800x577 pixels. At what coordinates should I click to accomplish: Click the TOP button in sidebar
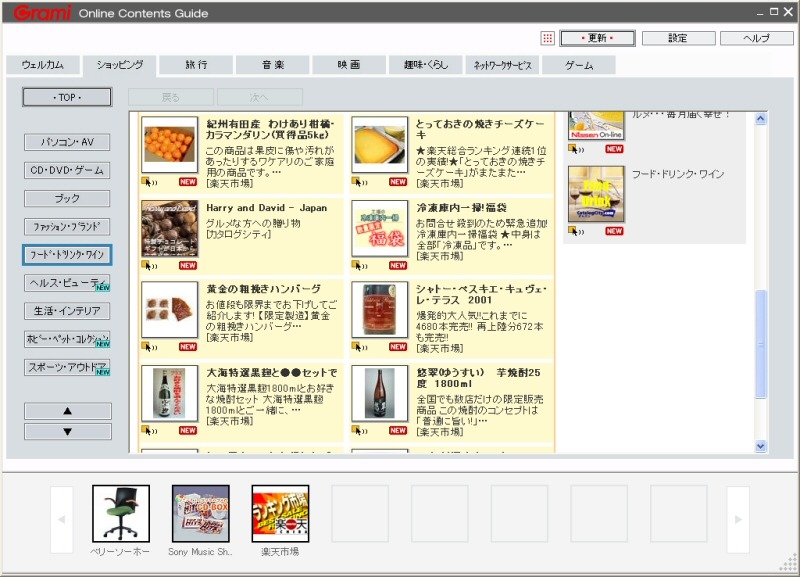tap(67, 97)
